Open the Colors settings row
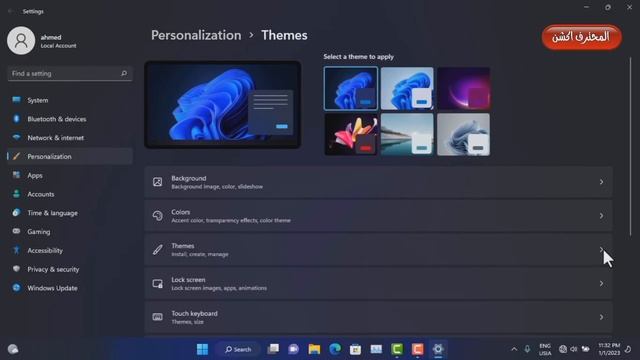640x360 pixels. (378, 216)
